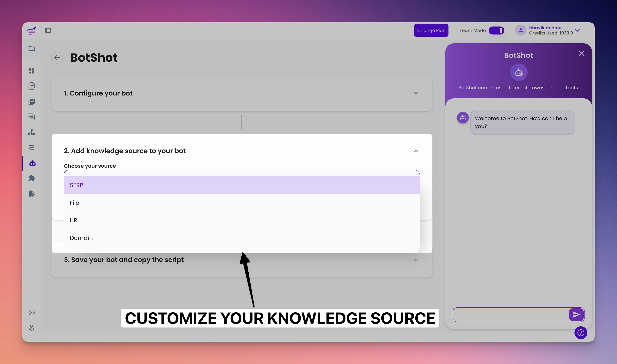Viewport: 617px width, 364px height.
Task: Click the bug report icon
Action: click(31, 328)
